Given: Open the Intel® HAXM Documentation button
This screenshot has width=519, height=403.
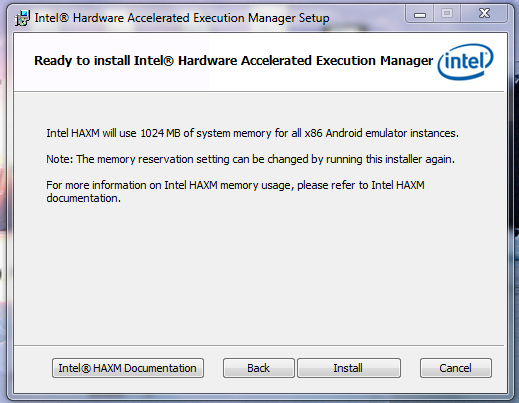Looking at the screenshot, I should pyautogui.click(x=128, y=368).
